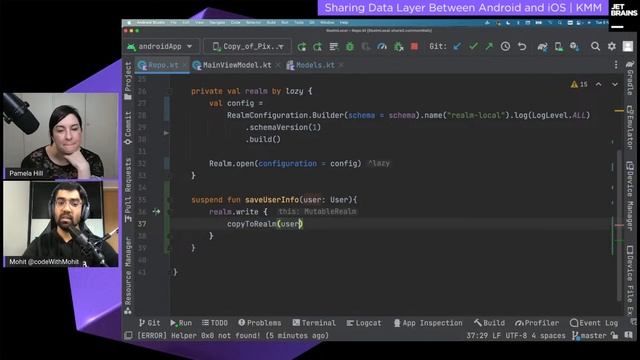Click the warnings count indicator 15
640x360 pixels.
[579, 84]
